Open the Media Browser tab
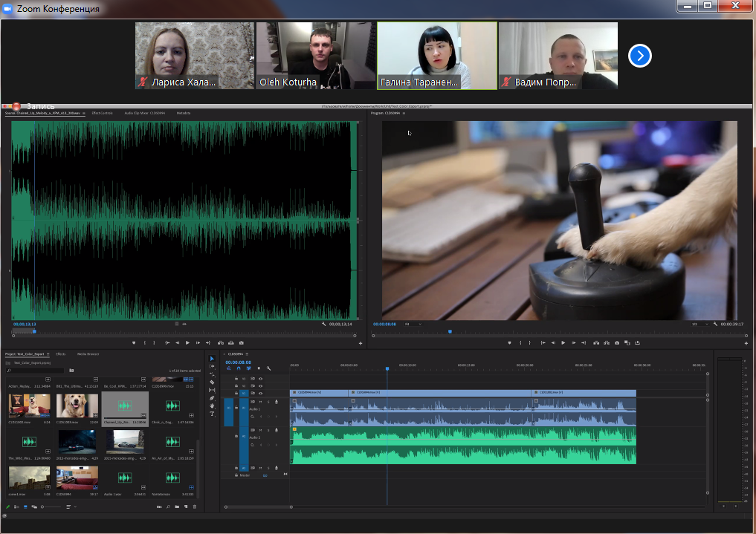The image size is (756, 534). click(x=88, y=354)
